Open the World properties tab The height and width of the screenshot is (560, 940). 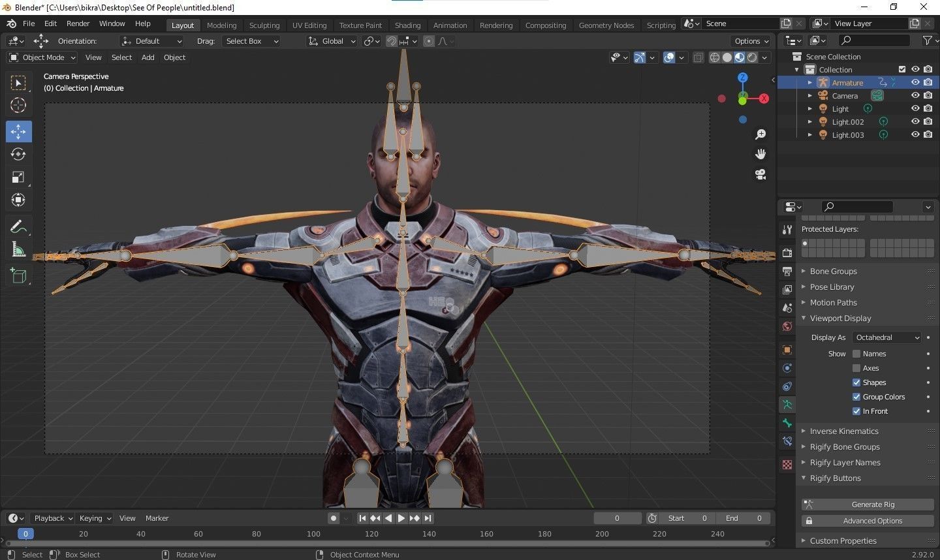click(787, 326)
